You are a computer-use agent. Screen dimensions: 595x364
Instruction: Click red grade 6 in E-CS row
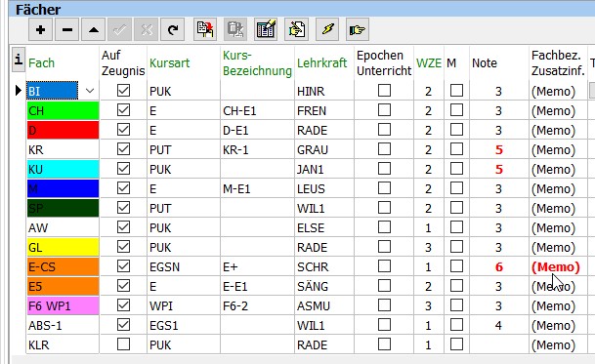pyautogui.click(x=498, y=267)
